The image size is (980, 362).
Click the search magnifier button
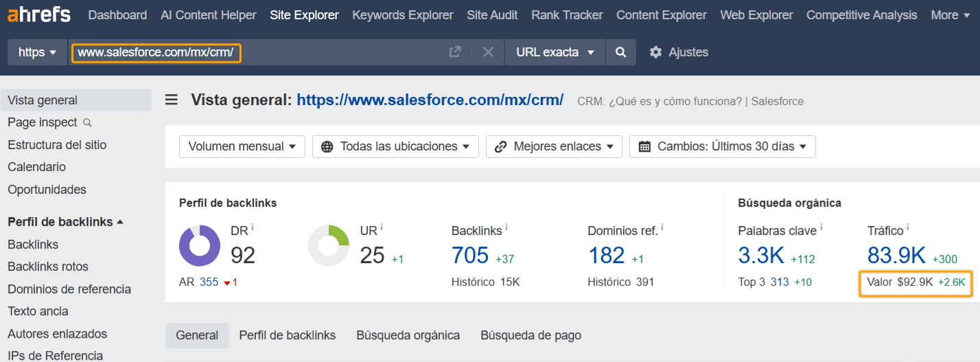click(x=620, y=52)
